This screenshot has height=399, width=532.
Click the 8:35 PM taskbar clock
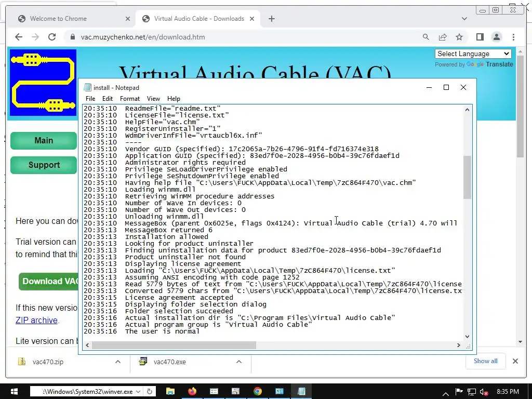(508, 392)
